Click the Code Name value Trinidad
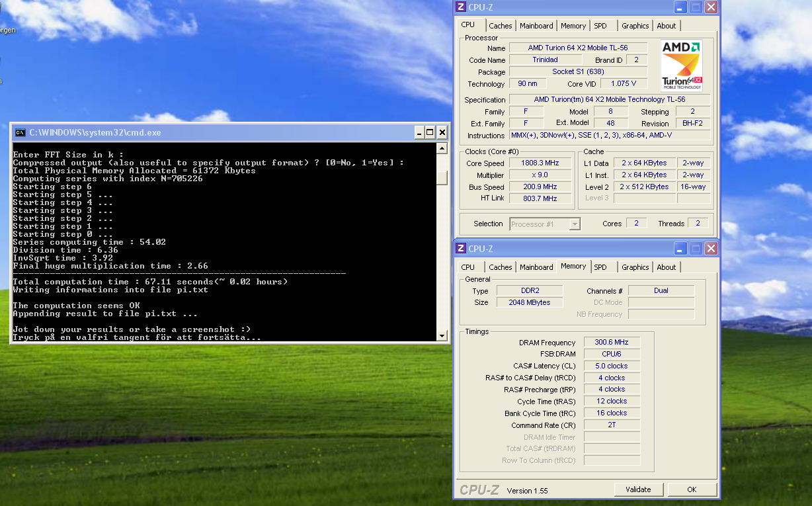The image size is (812, 506). coord(546,60)
